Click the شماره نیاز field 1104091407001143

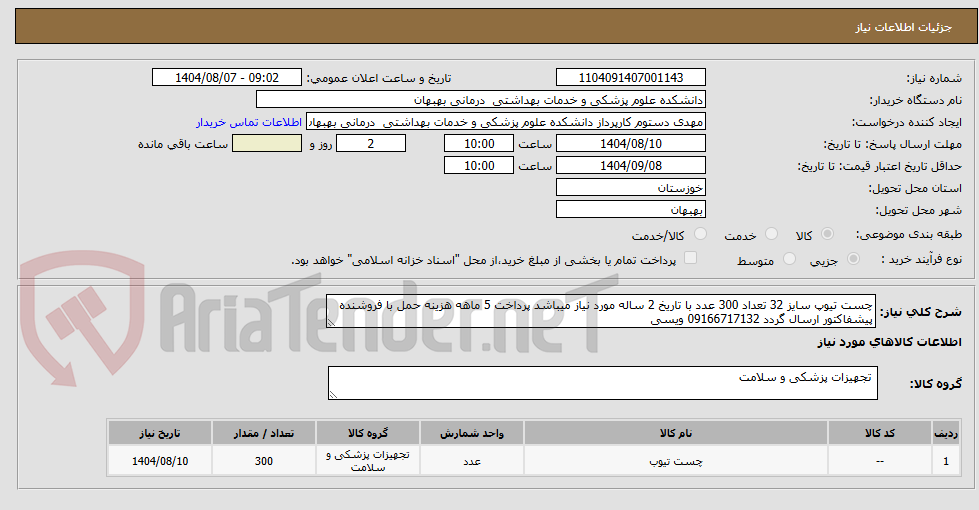[x=631, y=77]
